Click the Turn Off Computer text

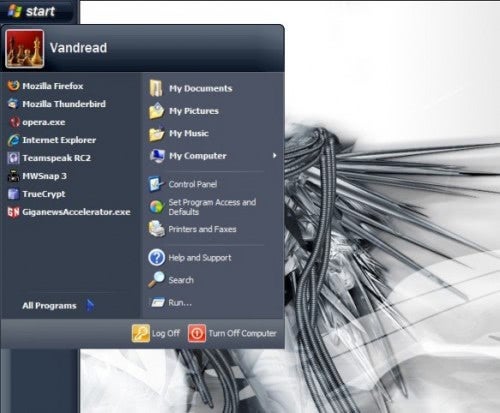[x=242, y=333]
